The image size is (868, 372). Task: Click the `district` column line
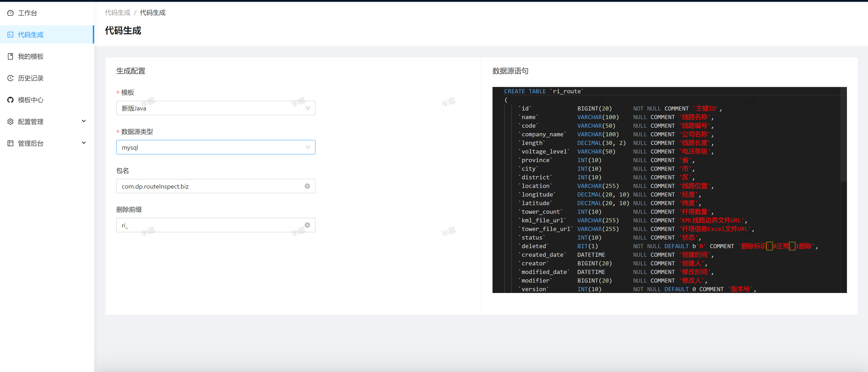pyautogui.click(x=607, y=177)
